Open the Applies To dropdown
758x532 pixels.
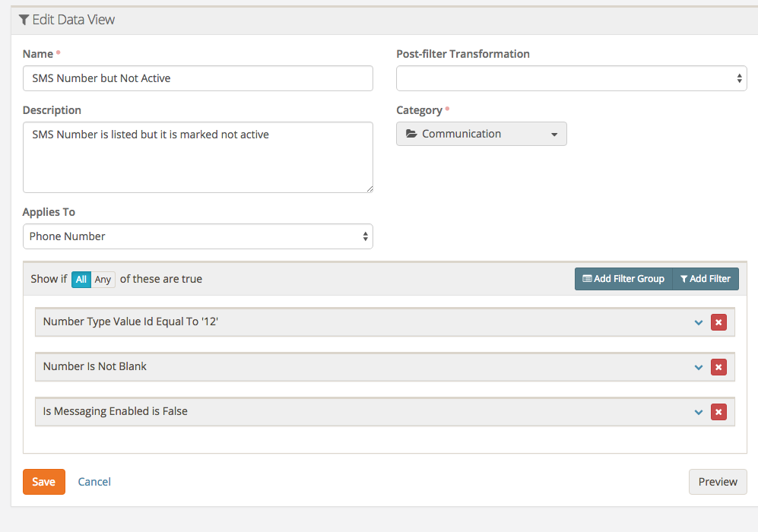point(198,236)
